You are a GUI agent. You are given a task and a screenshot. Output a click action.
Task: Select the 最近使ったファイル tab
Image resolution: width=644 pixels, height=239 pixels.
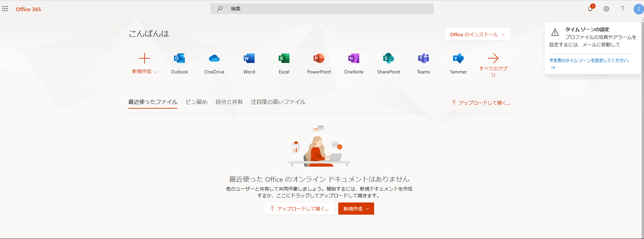(153, 102)
